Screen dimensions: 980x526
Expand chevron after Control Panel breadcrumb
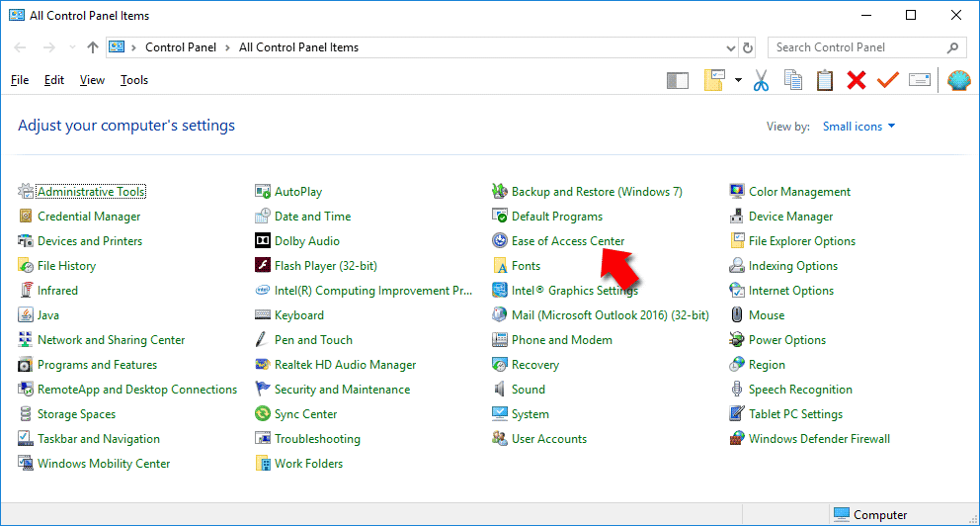pos(227,47)
